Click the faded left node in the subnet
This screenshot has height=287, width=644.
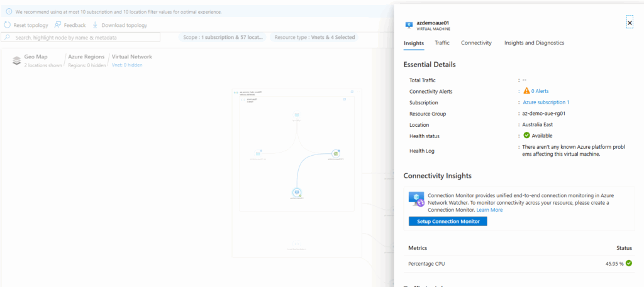pos(258,153)
